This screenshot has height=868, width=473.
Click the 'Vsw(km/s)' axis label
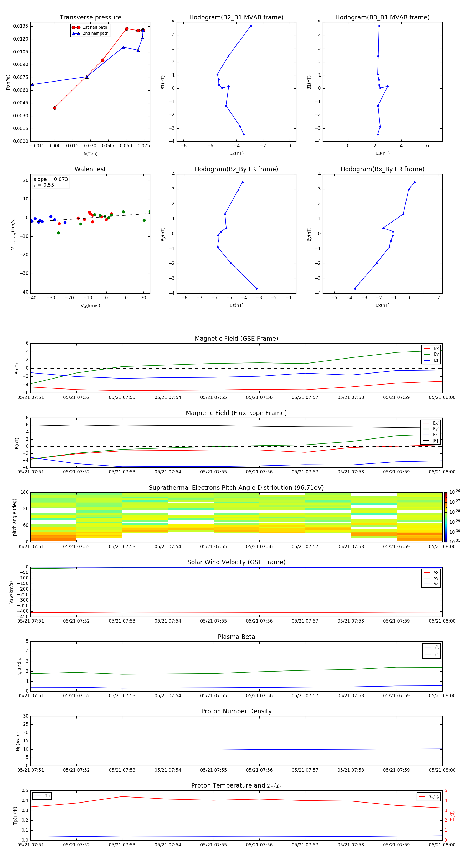[x=11, y=592]
